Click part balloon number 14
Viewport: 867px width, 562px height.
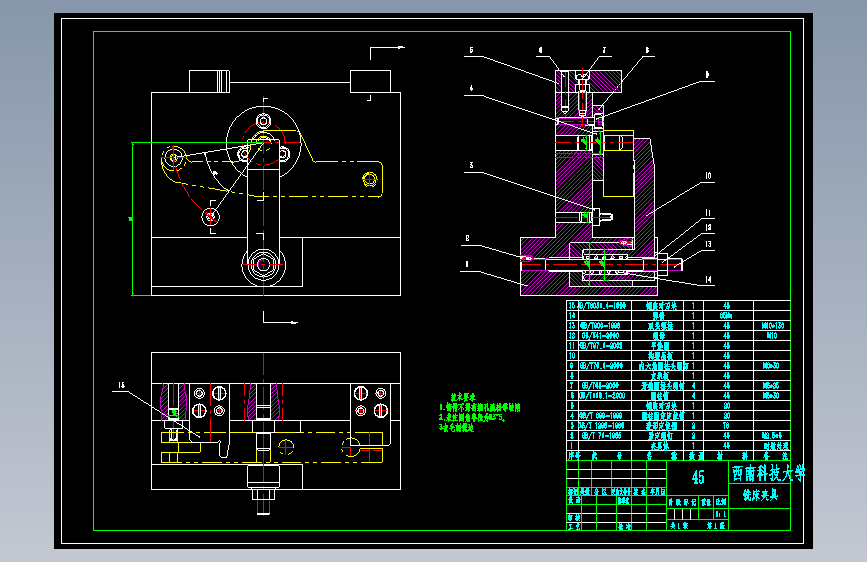pos(708,279)
